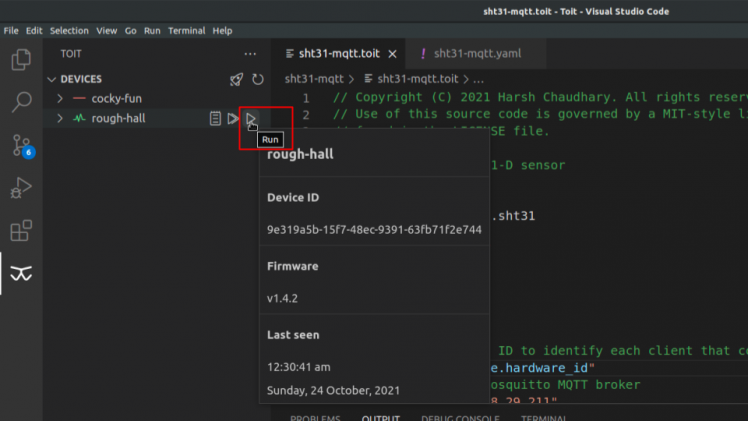
Task: Click the Last seen label in hover card
Action: pyautogui.click(x=293, y=335)
